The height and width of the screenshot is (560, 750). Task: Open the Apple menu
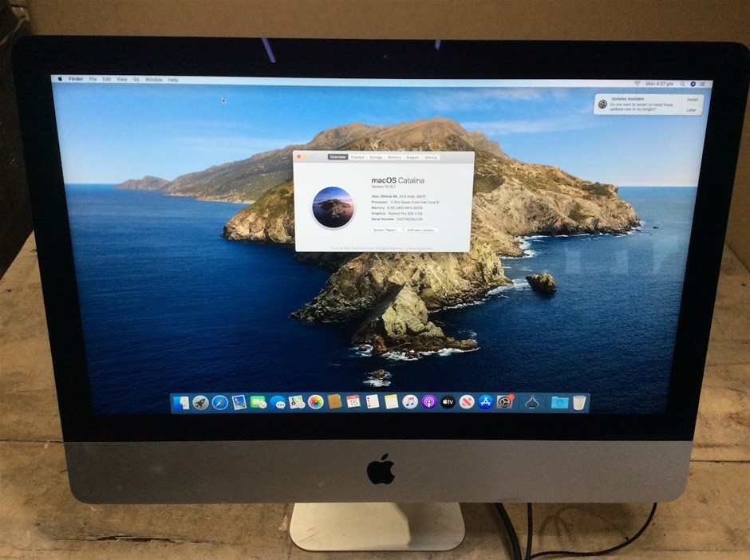60,79
